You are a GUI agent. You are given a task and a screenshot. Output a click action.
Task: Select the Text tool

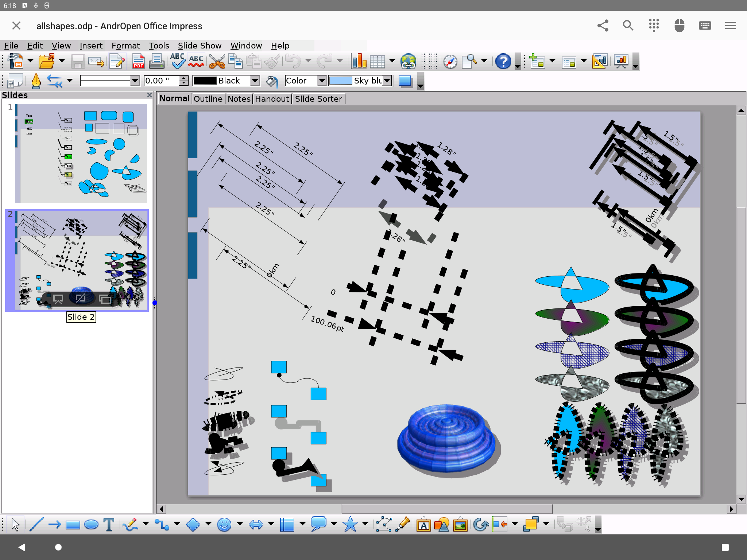coord(109,525)
